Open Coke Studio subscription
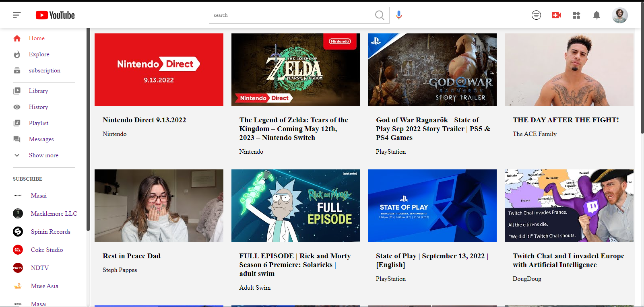Image resolution: width=644 pixels, height=307 pixels. click(47, 249)
